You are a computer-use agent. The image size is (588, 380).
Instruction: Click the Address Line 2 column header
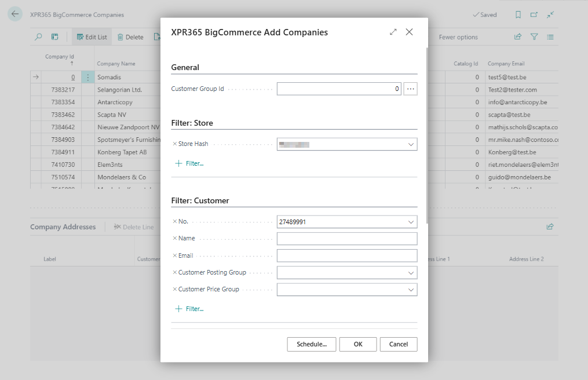coord(526,259)
